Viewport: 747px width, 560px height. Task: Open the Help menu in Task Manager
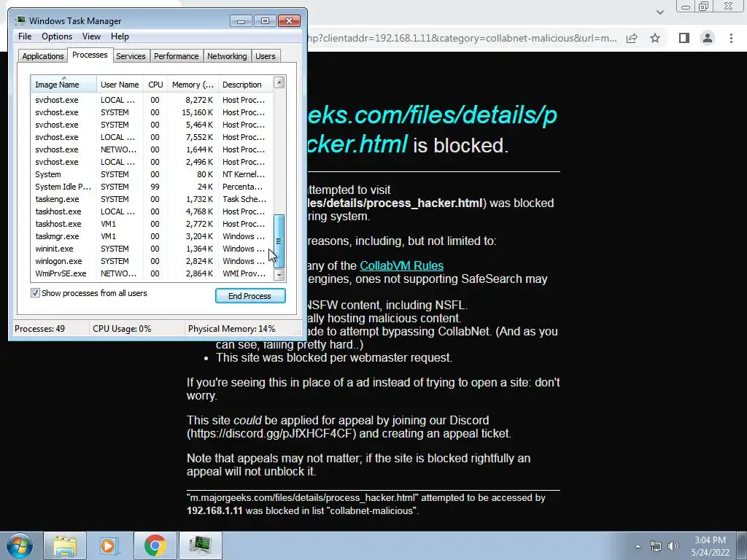120,36
